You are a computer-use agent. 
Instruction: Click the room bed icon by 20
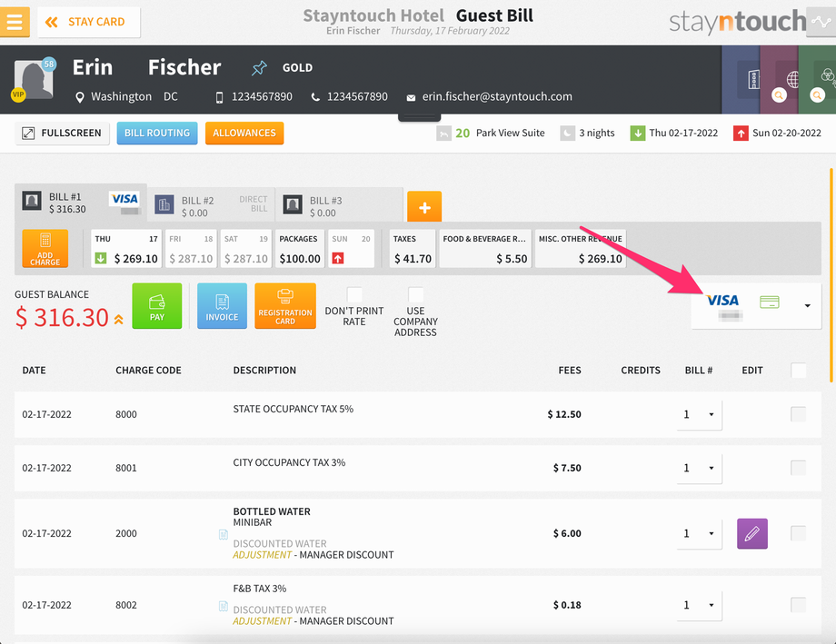443,134
